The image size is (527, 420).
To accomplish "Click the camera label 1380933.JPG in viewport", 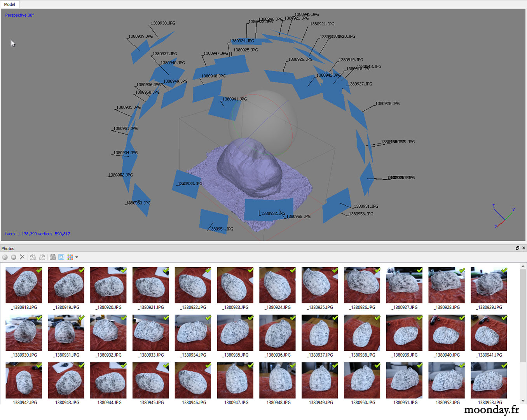I will (x=190, y=184).
